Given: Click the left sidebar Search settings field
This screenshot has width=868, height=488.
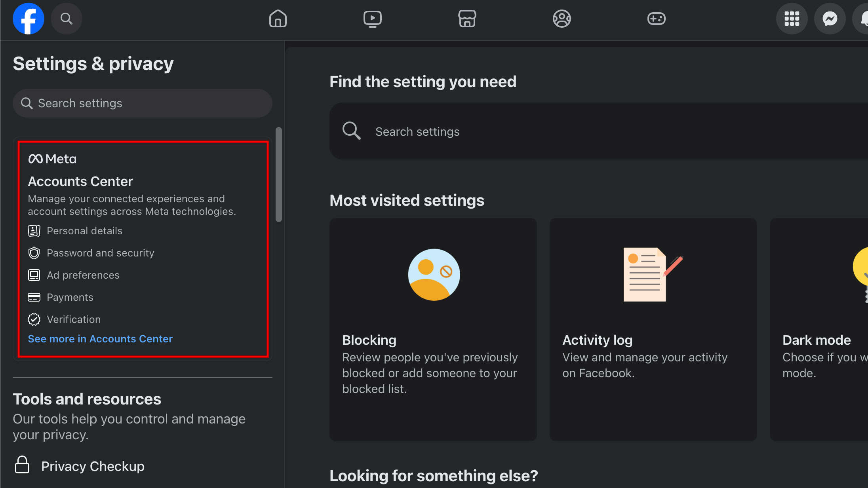Looking at the screenshot, I should pos(143,103).
